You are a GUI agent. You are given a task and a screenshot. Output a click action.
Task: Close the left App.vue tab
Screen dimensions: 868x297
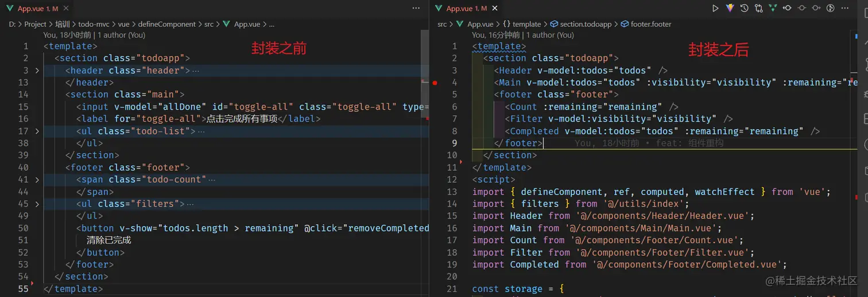[x=66, y=9]
